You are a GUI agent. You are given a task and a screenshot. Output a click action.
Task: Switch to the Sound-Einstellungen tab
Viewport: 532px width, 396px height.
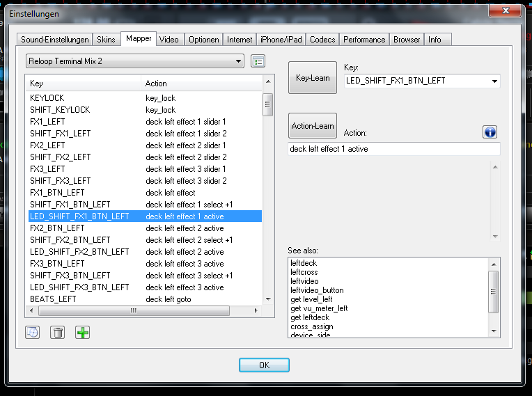click(55, 40)
